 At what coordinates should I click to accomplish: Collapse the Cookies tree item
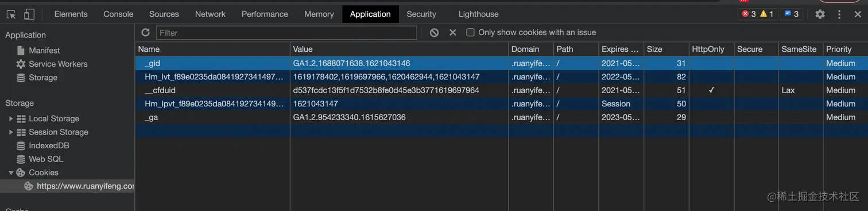(x=11, y=172)
